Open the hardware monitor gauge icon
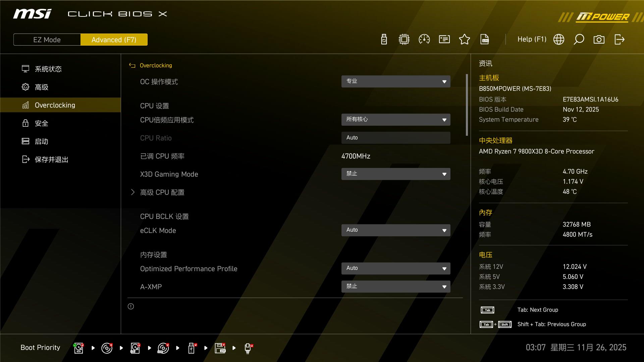Image resolution: width=644 pixels, height=362 pixels. pos(424,40)
